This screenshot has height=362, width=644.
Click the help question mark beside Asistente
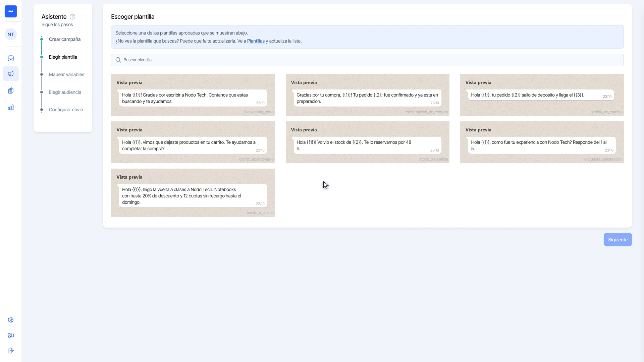click(72, 17)
